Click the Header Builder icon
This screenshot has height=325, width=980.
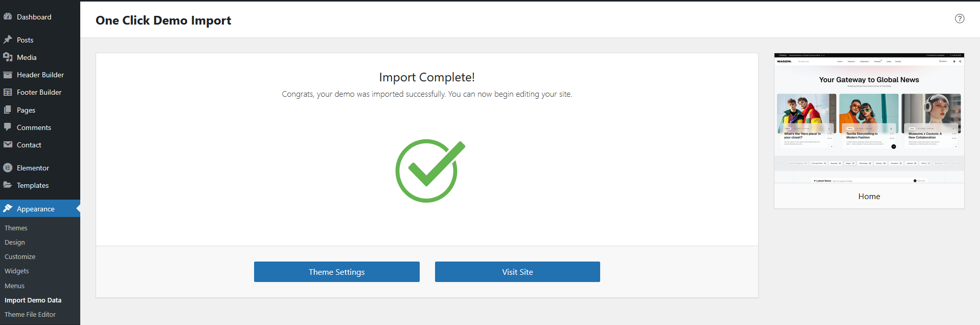click(x=8, y=75)
